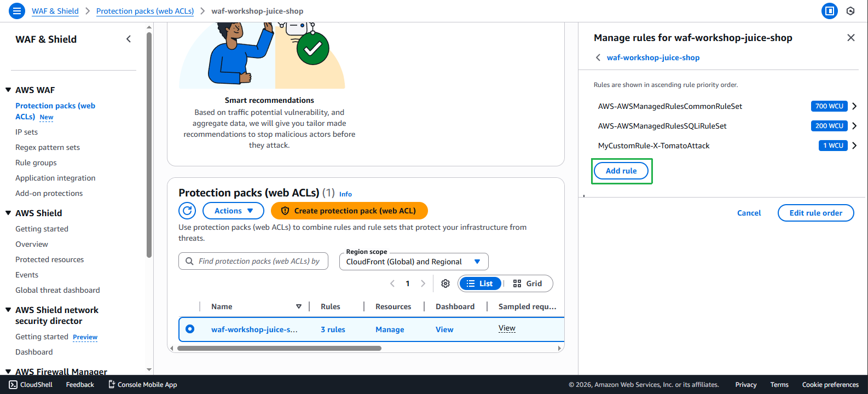Click the Add rule button
This screenshot has height=394, width=868.
pos(621,171)
